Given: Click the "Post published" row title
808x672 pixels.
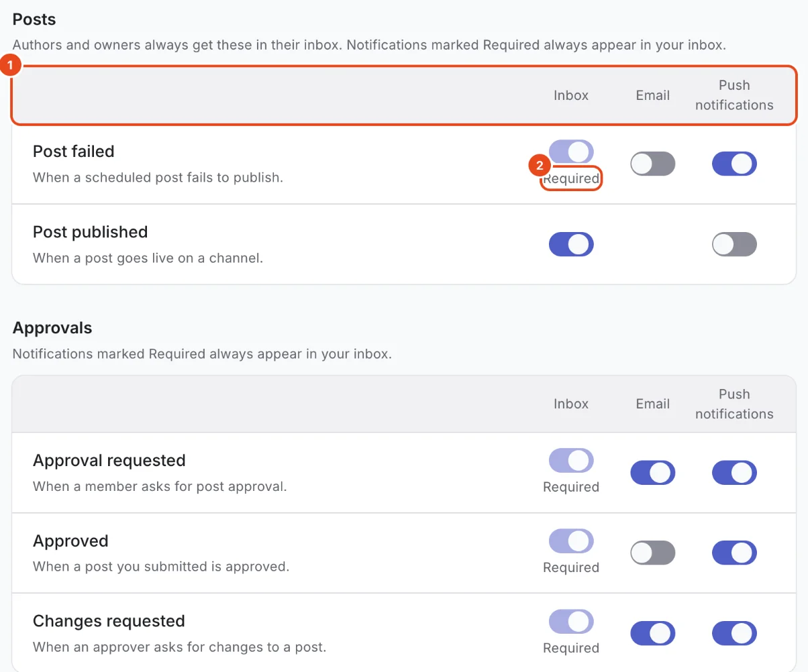Looking at the screenshot, I should click(90, 232).
